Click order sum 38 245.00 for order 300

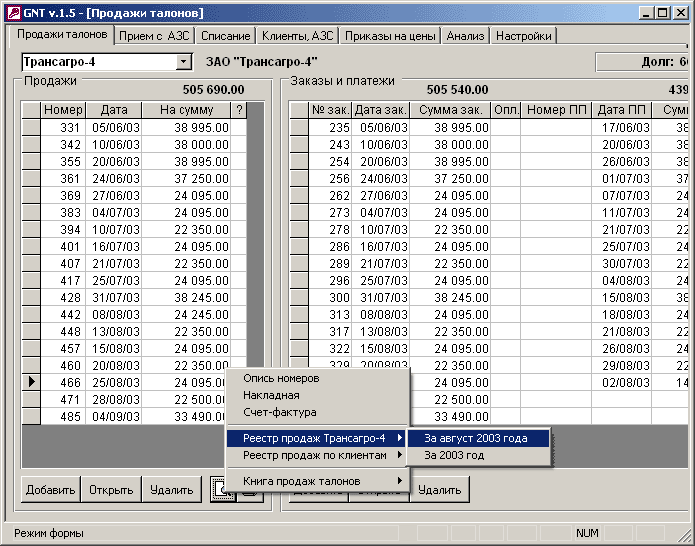(x=450, y=297)
